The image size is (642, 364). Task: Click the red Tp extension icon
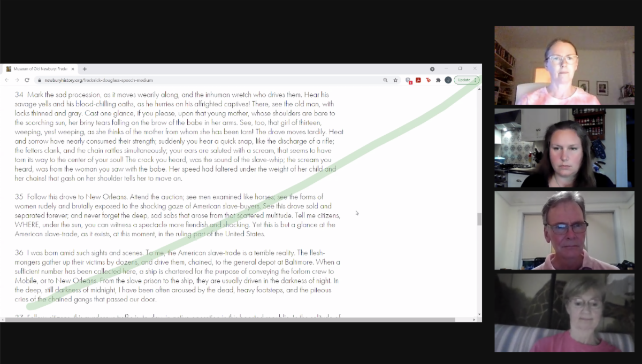428,80
